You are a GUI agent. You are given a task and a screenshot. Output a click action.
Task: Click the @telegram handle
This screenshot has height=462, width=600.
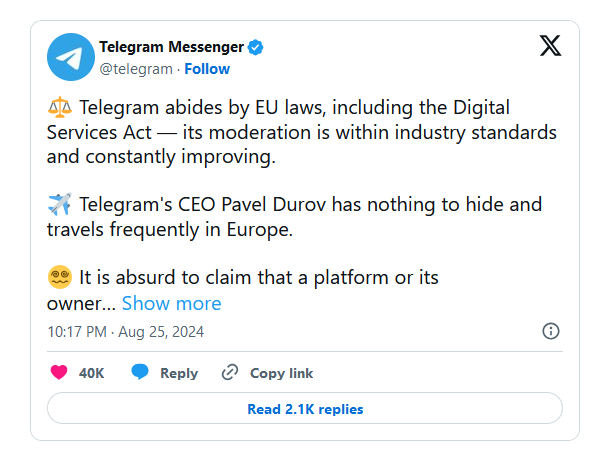135,69
